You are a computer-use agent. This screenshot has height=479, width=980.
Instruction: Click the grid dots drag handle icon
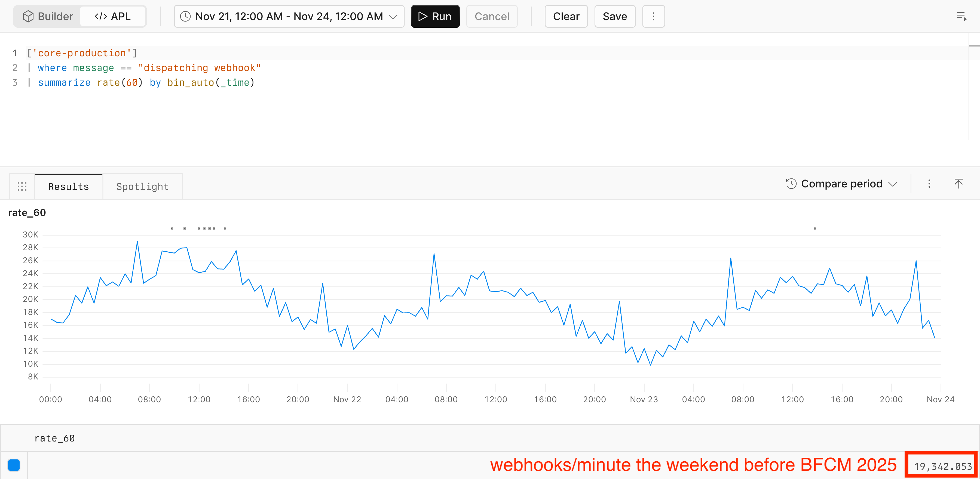(x=22, y=186)
